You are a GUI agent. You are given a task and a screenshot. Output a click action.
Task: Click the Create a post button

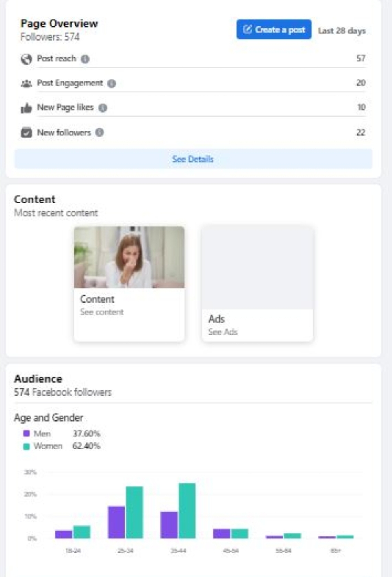274,30
